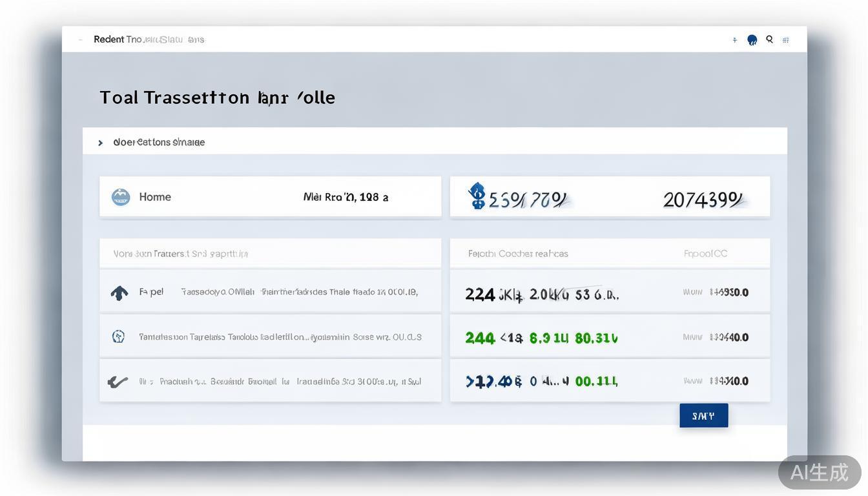Click the 14930.0 amount in the first row
The height and width of the screenshot is (496, 868).
click(x=728, y=293)
